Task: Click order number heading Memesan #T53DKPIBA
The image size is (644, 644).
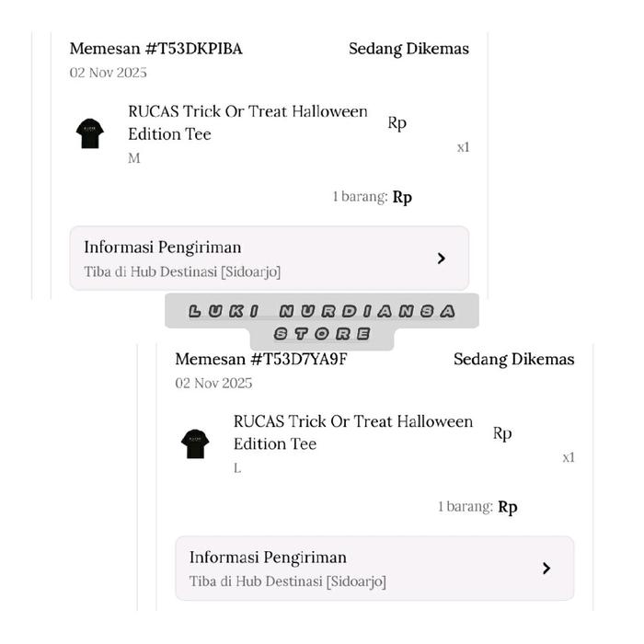Action: pos(156,49)
